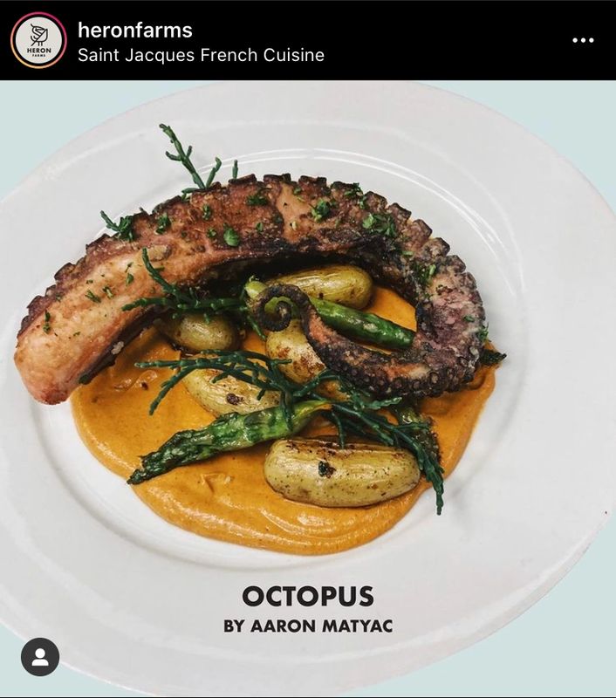Click the OCTOPUS title text
616x698 pixels.
coord(308,596)
